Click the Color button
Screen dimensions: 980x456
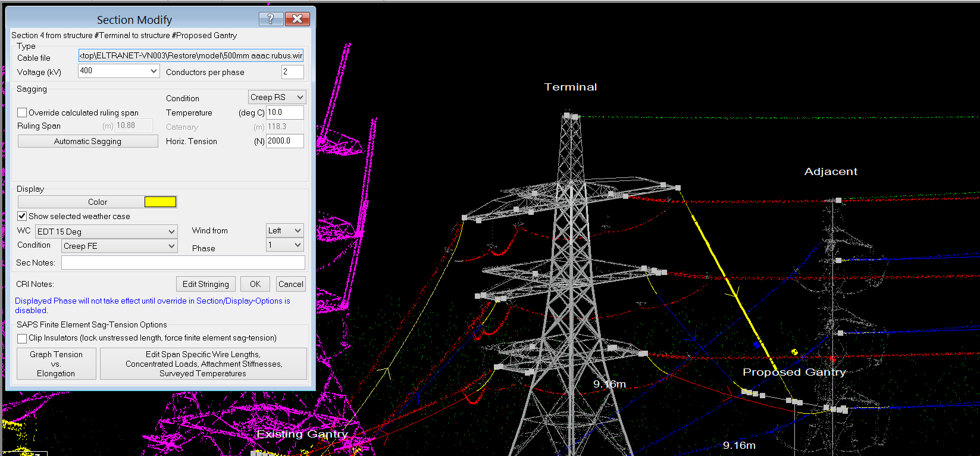98,202
